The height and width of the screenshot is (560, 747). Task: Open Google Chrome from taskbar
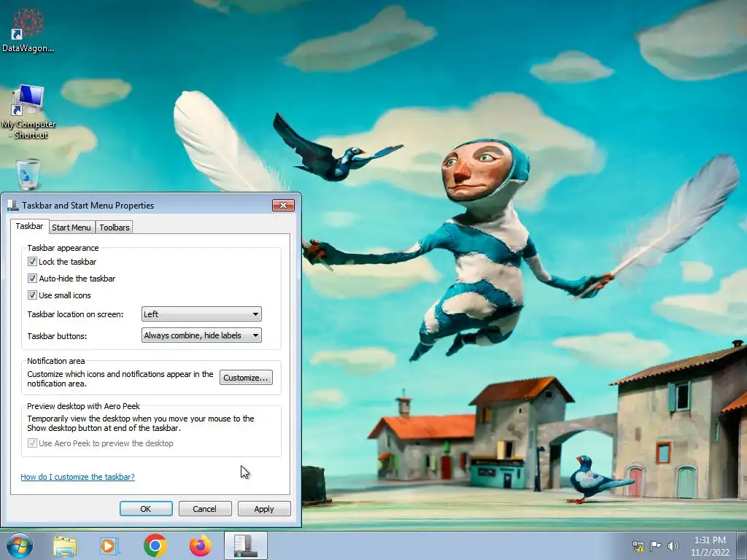tap(155, 545)
